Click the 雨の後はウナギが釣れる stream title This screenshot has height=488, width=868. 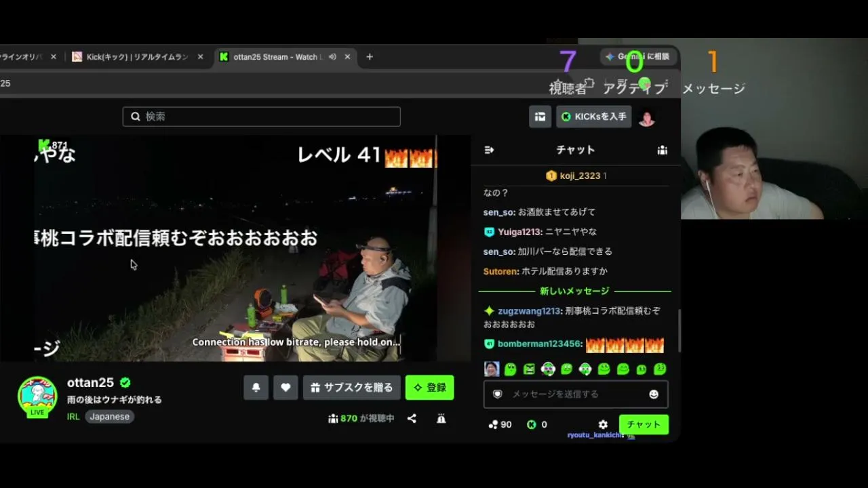(115, 400)
